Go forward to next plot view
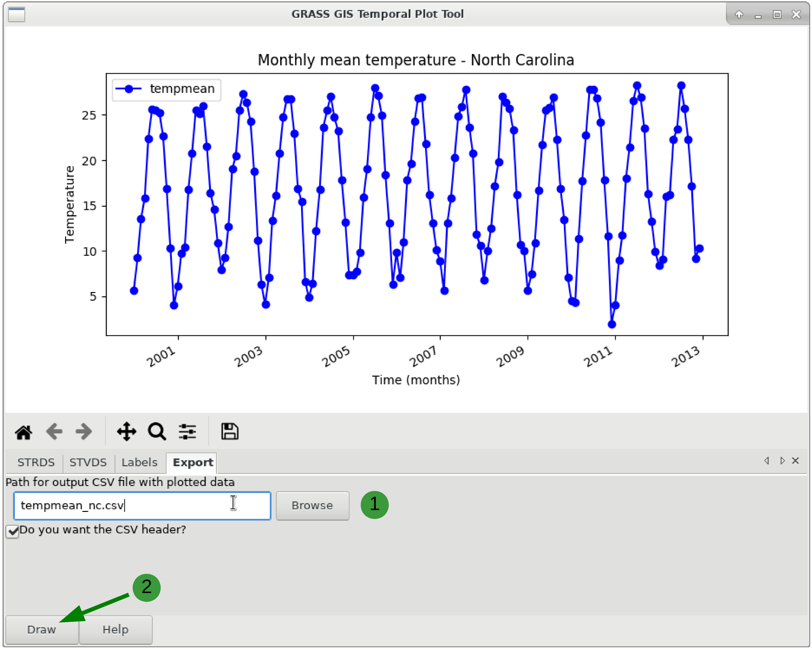Viewport: 812px width, 650px height. click(x=84, y=432)
